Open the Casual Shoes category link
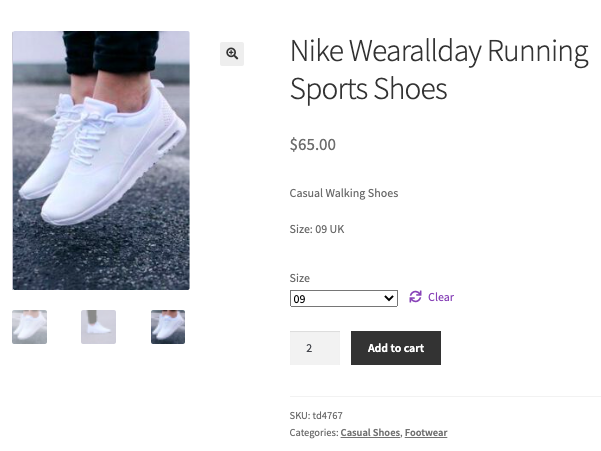This screenshot has width=601, height=451. pyautogui.click(x=370, y=433)
